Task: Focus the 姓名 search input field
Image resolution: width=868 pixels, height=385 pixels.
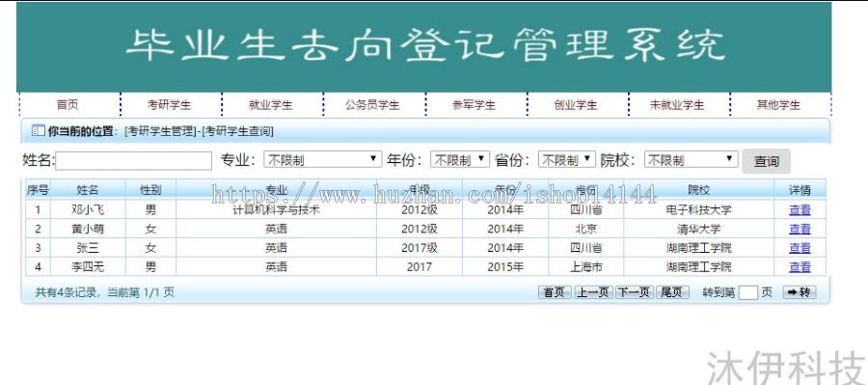Action: [133, 160]
